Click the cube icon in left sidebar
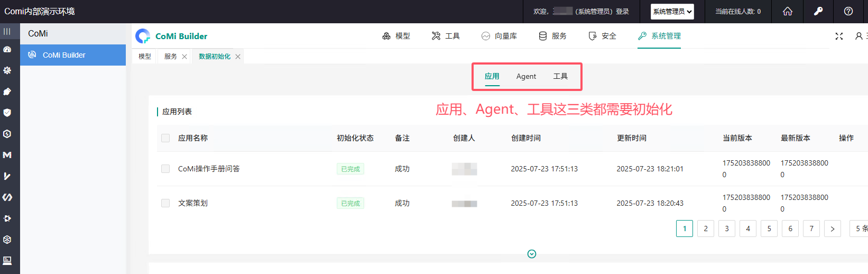Screen dimensions: 868x274 coord(7,240)
